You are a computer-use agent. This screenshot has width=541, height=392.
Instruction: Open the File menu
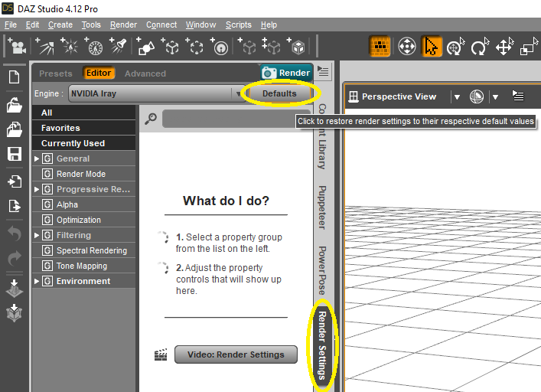point(11,24)
